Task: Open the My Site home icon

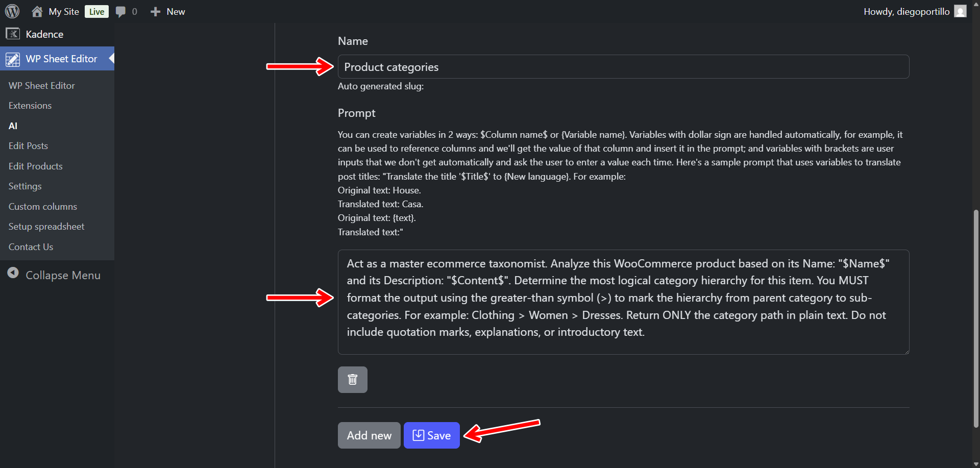Action: [37, 11]
